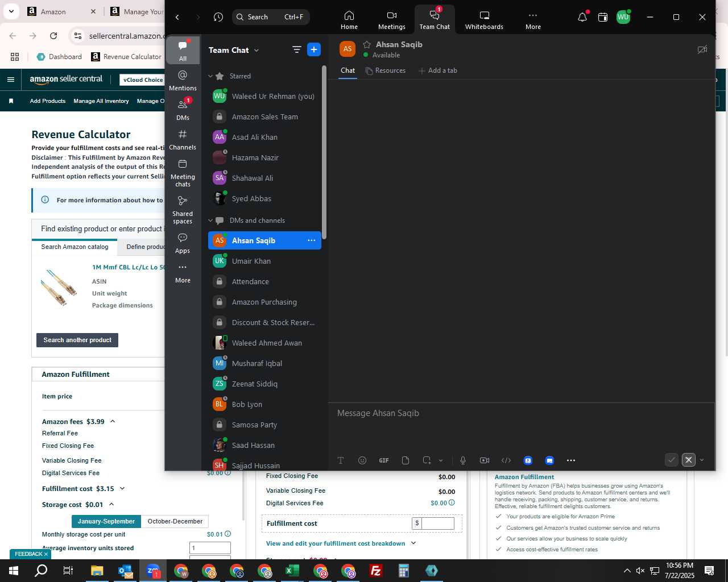
Task: Record an audio message with microphone
Action: point(463,460)
